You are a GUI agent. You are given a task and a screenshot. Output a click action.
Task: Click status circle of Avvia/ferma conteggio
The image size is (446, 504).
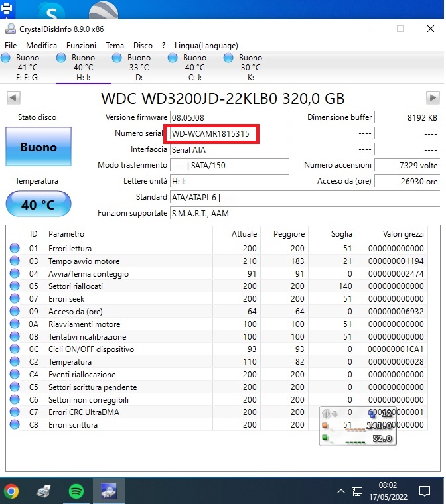coord(15,273)
